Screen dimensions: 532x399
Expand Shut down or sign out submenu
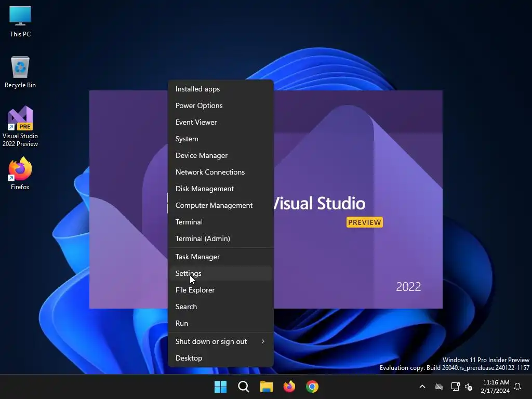tap(220, 342)
